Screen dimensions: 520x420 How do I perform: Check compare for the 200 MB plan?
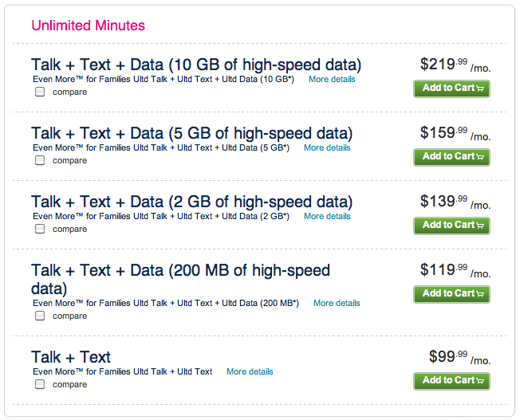[x=40, y=316]
